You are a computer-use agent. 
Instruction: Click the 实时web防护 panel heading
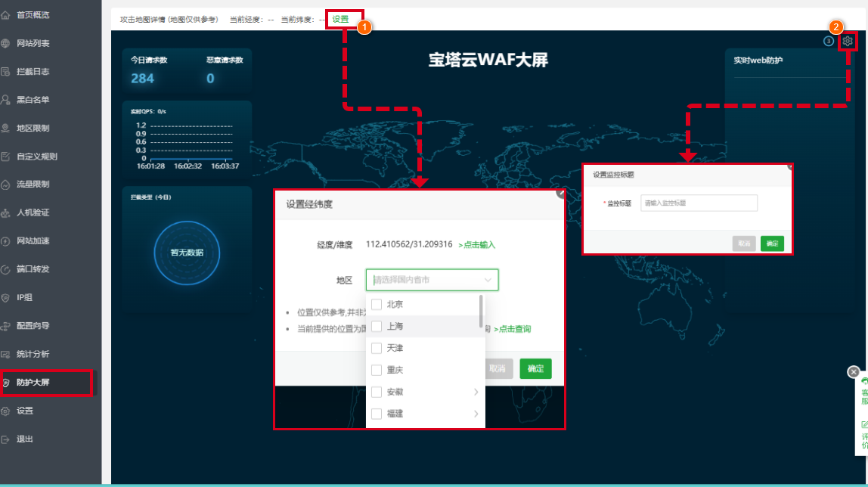point(758,60)
